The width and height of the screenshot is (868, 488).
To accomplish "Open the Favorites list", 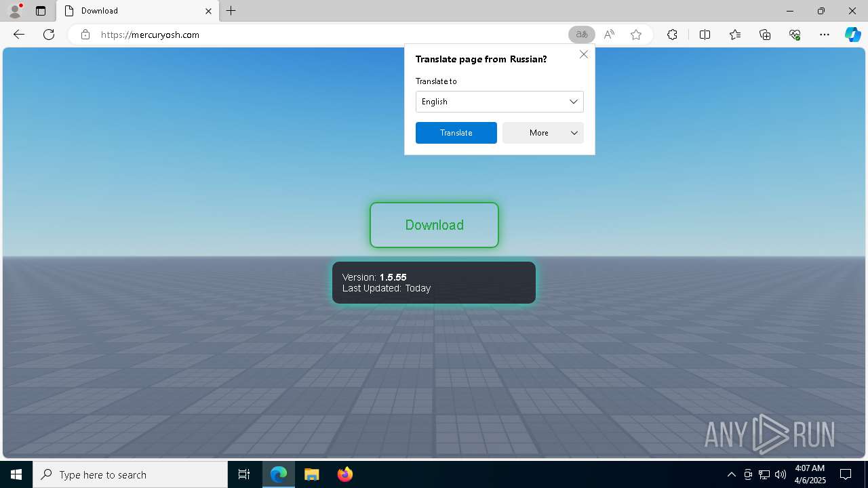I will (735, 35).
